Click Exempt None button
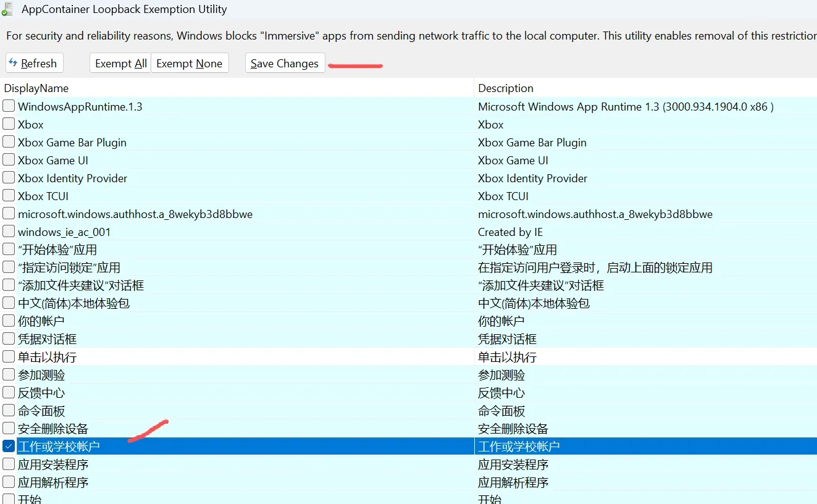Screen dimensions: 817x504 click(x=189, y=63)
